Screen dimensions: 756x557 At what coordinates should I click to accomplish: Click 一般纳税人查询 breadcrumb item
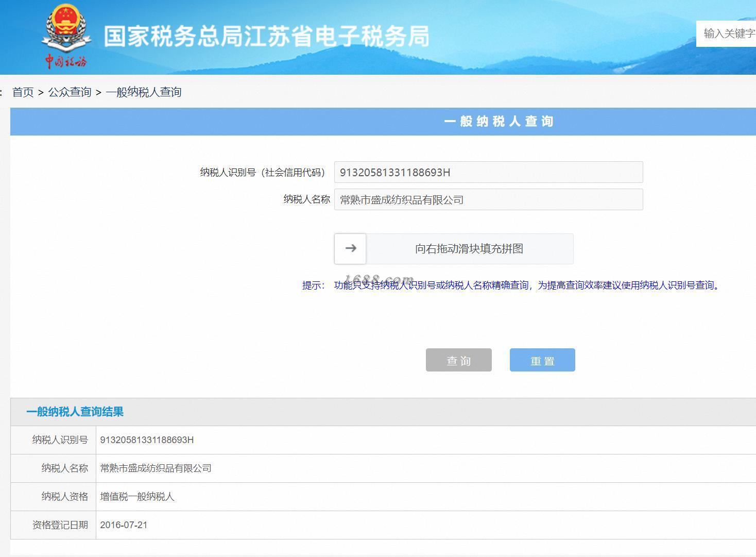coord(144,92)
